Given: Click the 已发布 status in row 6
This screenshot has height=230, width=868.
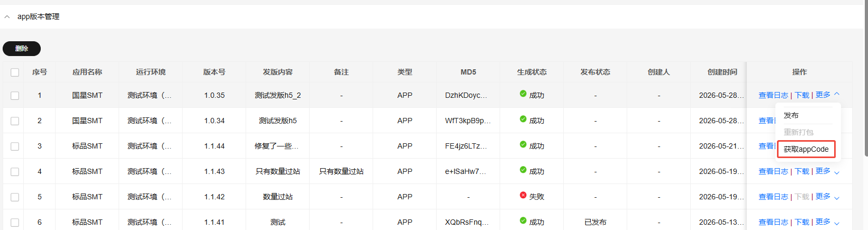Looking at the screenshot, I should pos(595,222).
